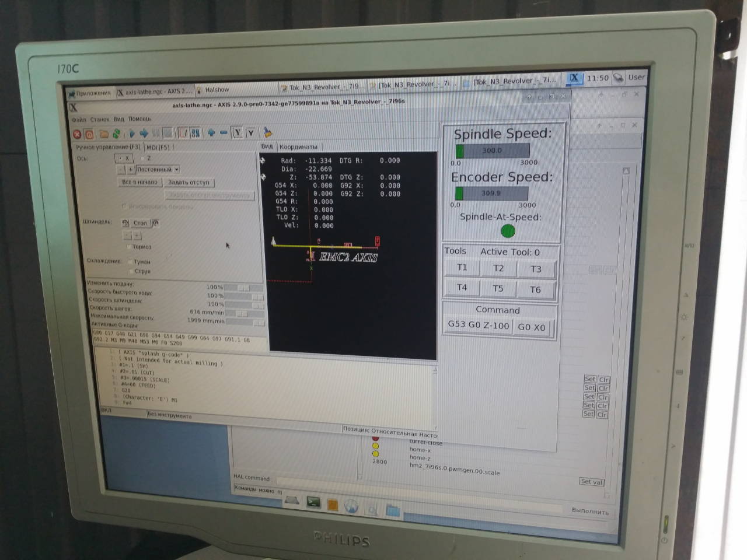Open a G-code file using folder icon
The image size is (747, 560).
pos(104,134)
